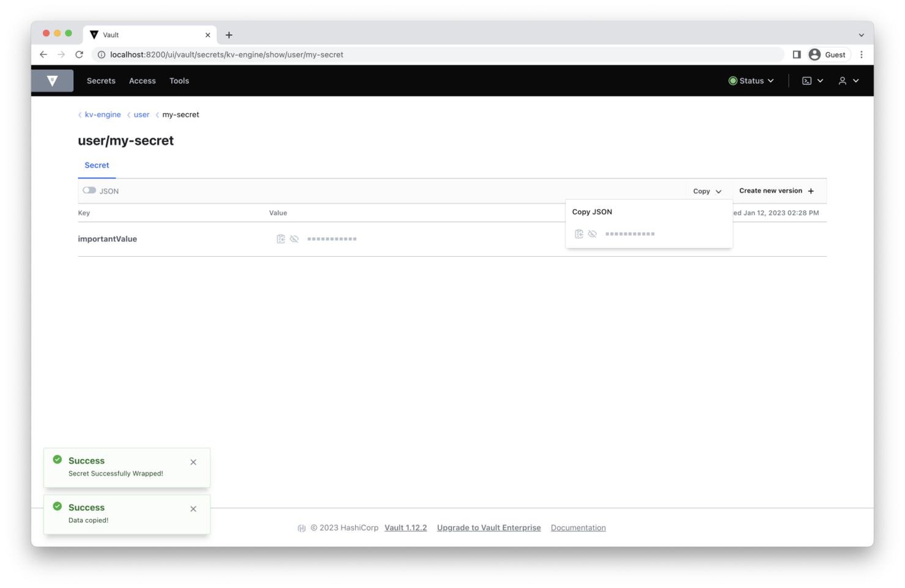Open the Access menu
Image resolution: width=905 pixels, height=588 pixels.
point(142,80)
